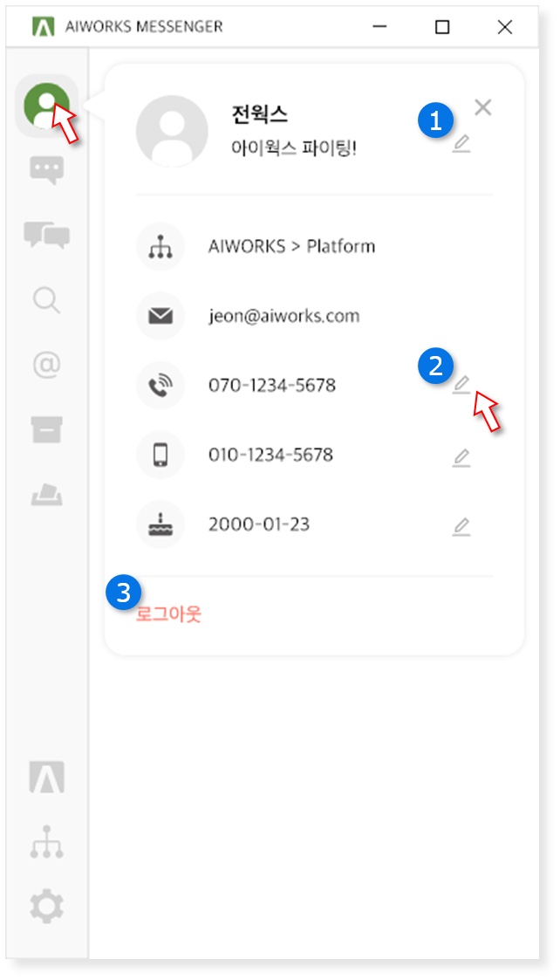Open the archive box icon in sidebar
The width and height of the screenshot is (560, 980).
47,430
